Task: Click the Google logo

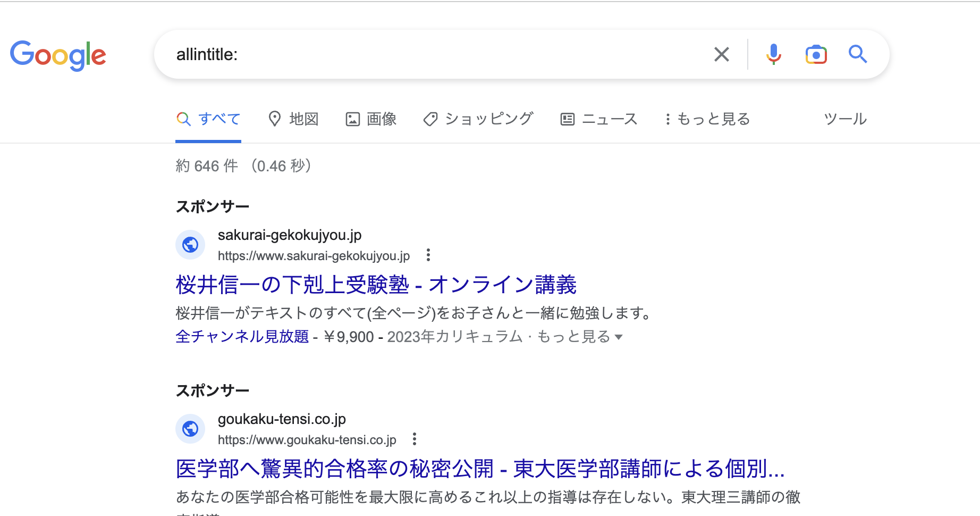Action: pyautogui.click(x=58, y=55)
